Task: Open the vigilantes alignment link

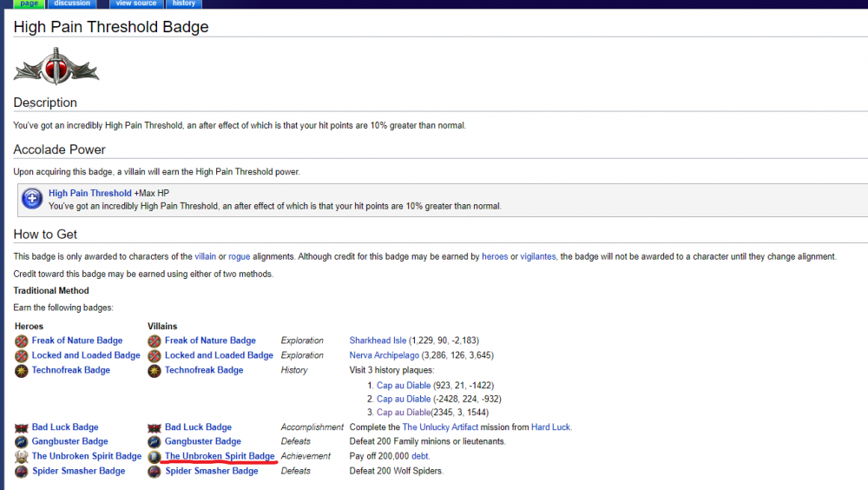Action: [x=537, y=257]
